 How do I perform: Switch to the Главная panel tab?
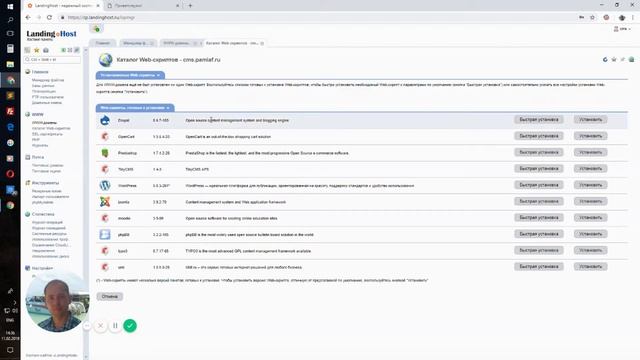103,43
